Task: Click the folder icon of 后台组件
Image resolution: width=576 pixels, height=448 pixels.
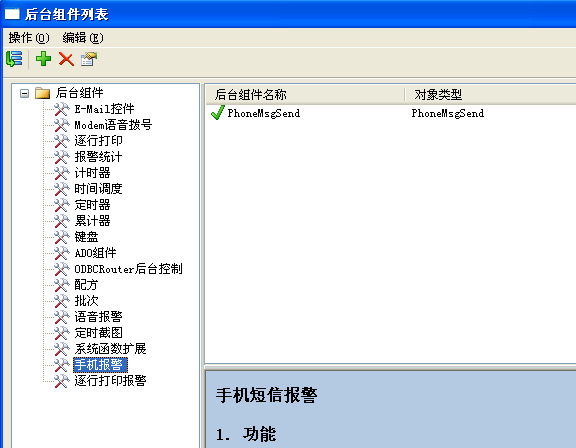Action: [x=43, y=93]
